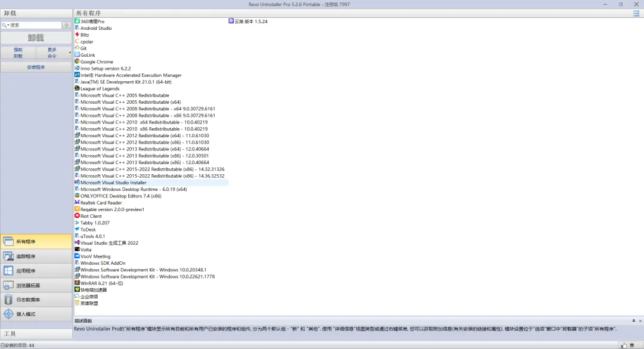Activate 猎人模式 hunter mode
This screenshot has height=349, width=644.
(36, 314)
